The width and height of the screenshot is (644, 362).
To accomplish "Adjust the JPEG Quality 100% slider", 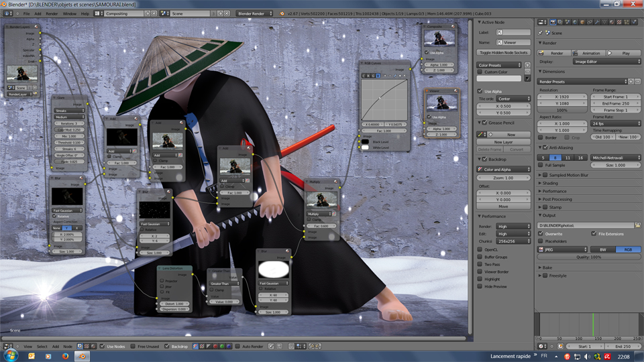I will (589, 257).
